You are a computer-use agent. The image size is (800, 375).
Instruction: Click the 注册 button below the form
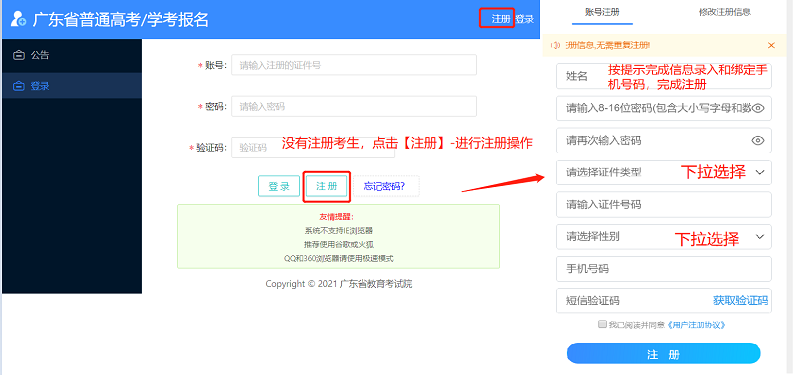pos(327,186)
